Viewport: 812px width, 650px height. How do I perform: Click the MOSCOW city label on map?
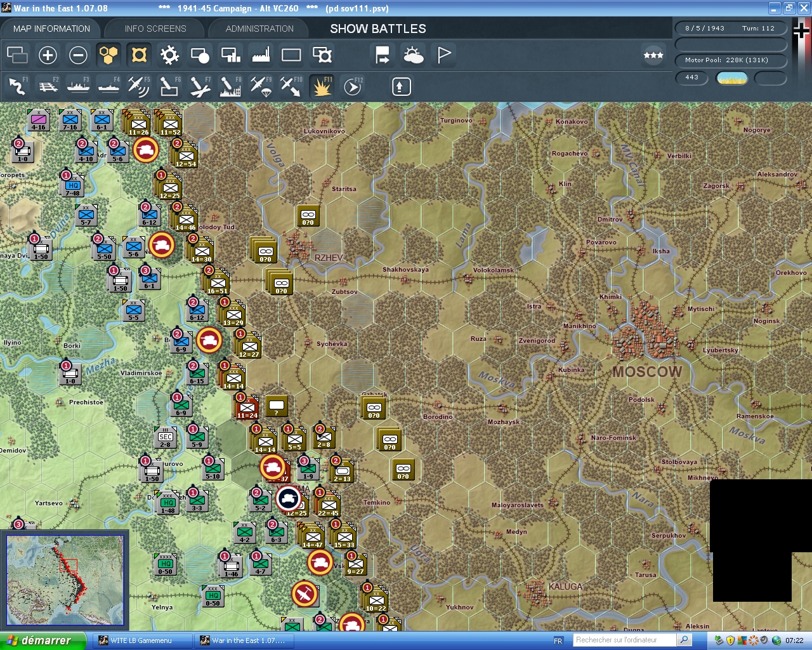[x=647, y=372]
